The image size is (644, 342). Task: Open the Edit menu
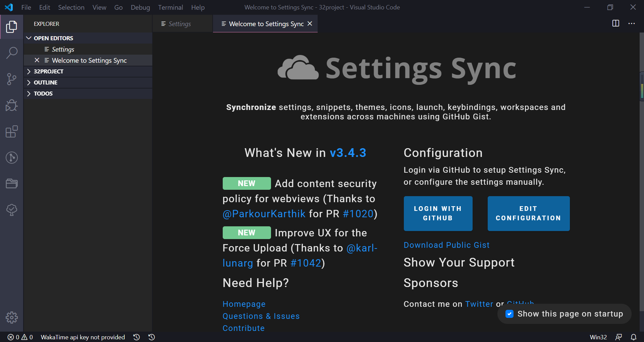click(x=45, y=7)
